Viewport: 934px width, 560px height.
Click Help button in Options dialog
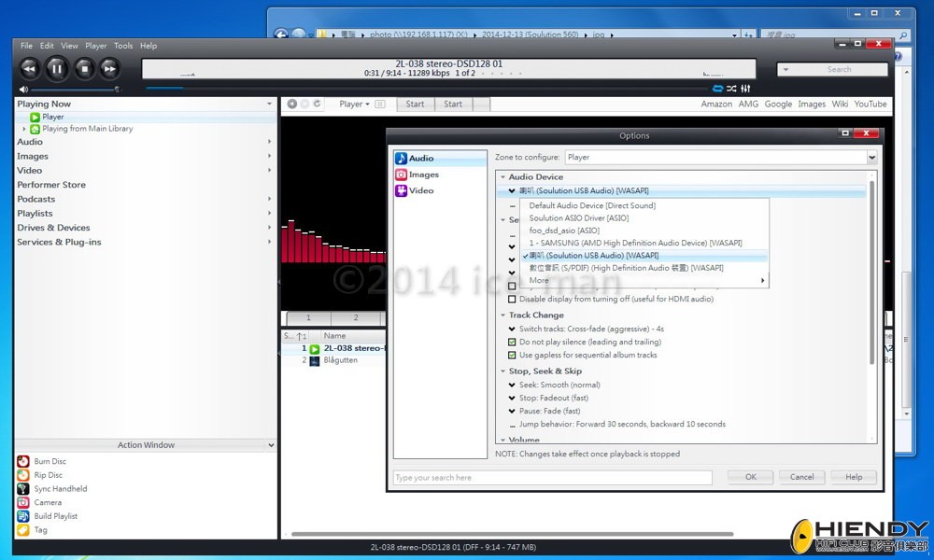(x=854, y=477)
